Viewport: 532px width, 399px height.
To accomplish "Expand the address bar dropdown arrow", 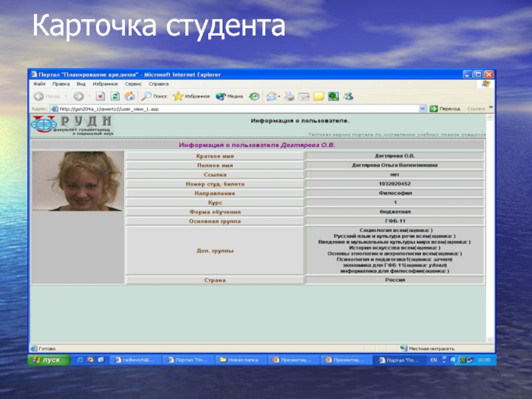I will coord(422,108).
